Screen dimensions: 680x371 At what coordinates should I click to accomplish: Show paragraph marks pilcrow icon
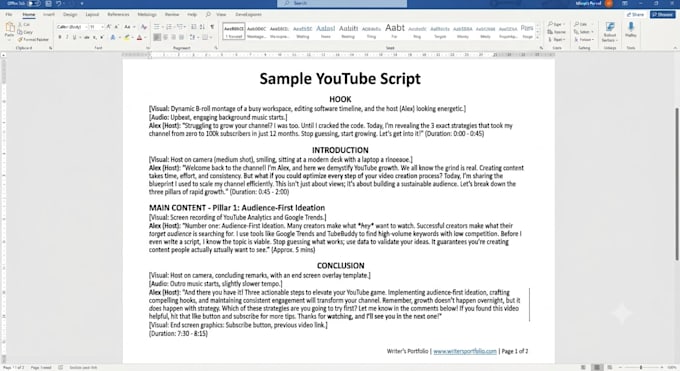212,27
